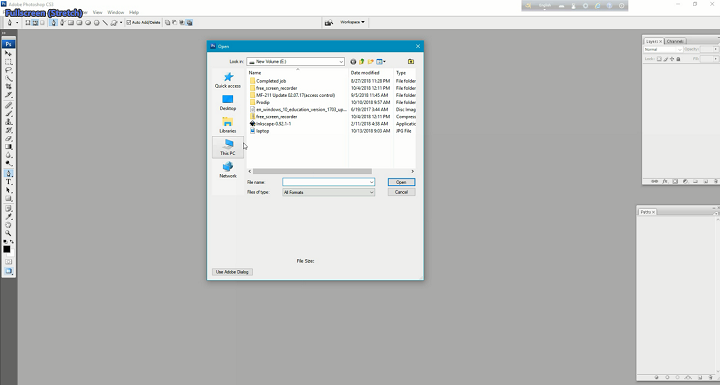Toggle Lock transparent pixels in Layers panel
The image size is (720, 385).
tap(659, 59)
